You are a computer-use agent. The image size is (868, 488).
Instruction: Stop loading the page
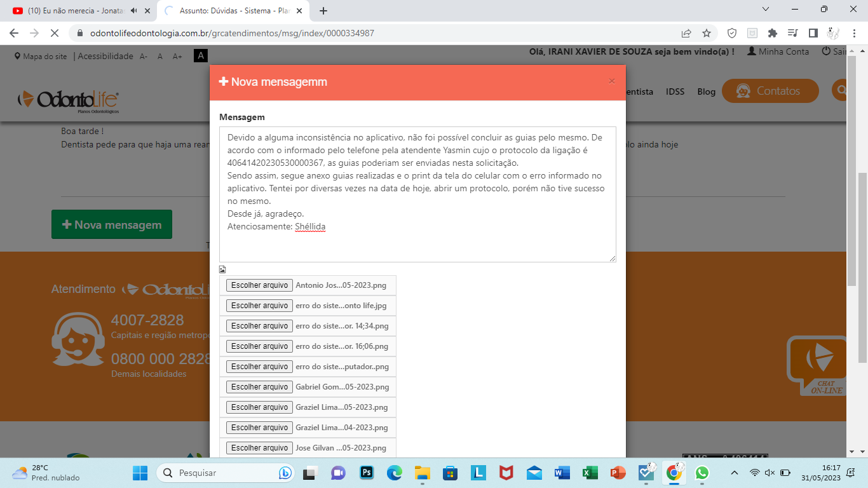tap(55, 33)
